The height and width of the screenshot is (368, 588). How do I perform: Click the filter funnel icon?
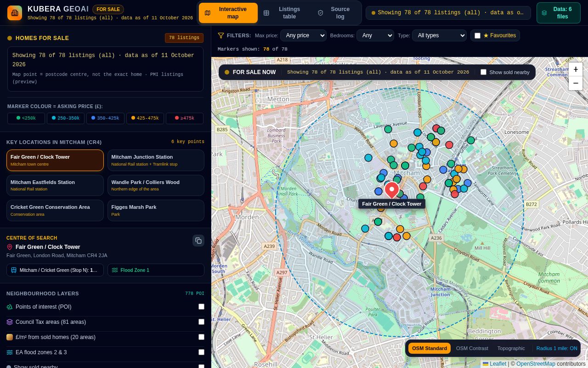221,35
